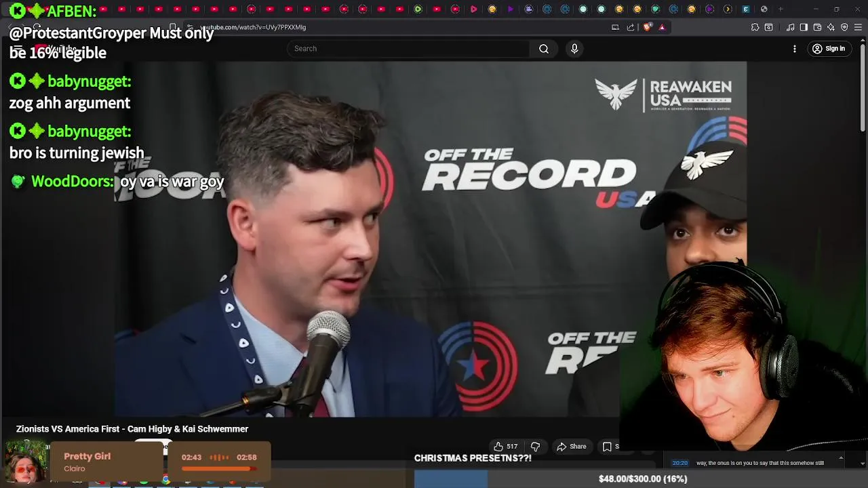This screenshot has width=868, height=488.
Task: Open Chrome from the taskbar
Action: (x=165, y=480)
